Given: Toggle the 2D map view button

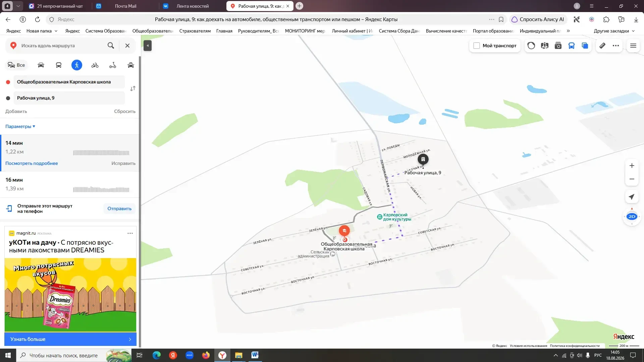Looking at the screenshot, I should (x=632, y=217).
